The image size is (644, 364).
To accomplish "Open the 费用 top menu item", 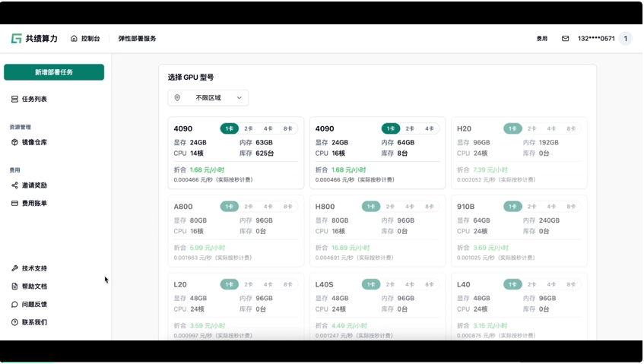I will pos(542,39).
